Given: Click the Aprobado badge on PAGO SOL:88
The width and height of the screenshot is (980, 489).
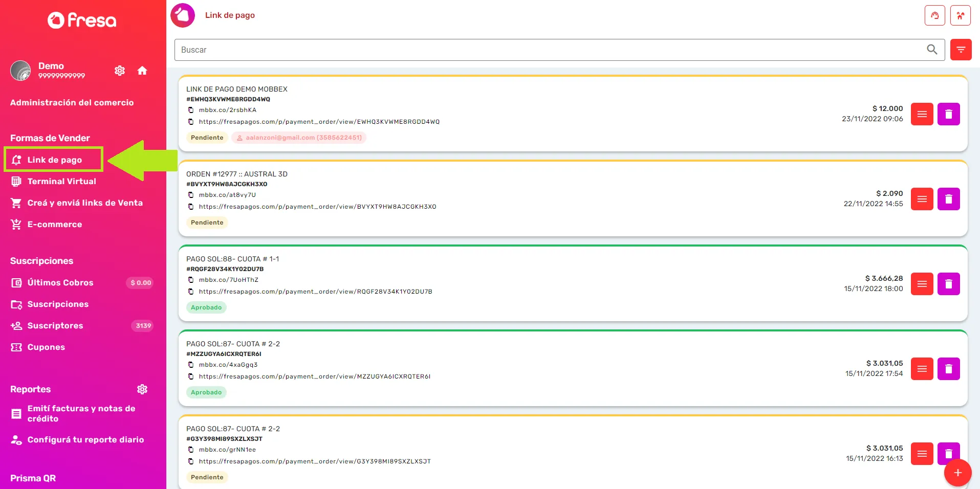Looking at the screenshot, I should (x=206, y=307).
